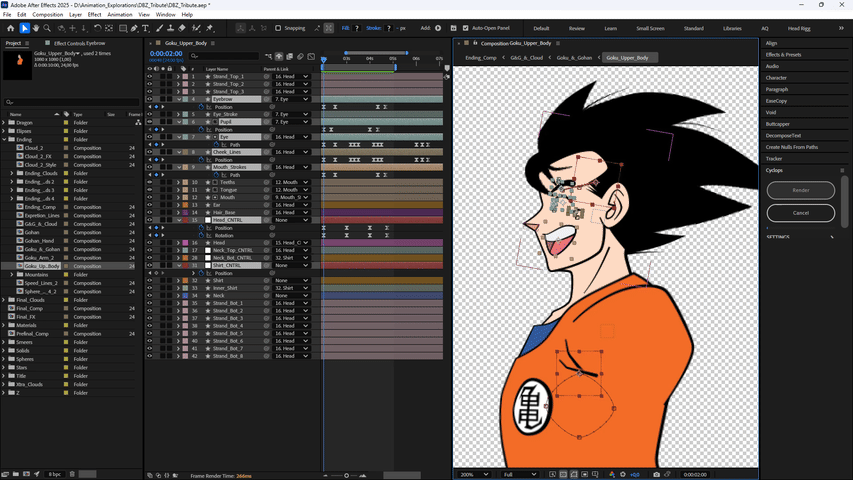Open the Animation menu

pyautogui.click(x=120, y=15)
